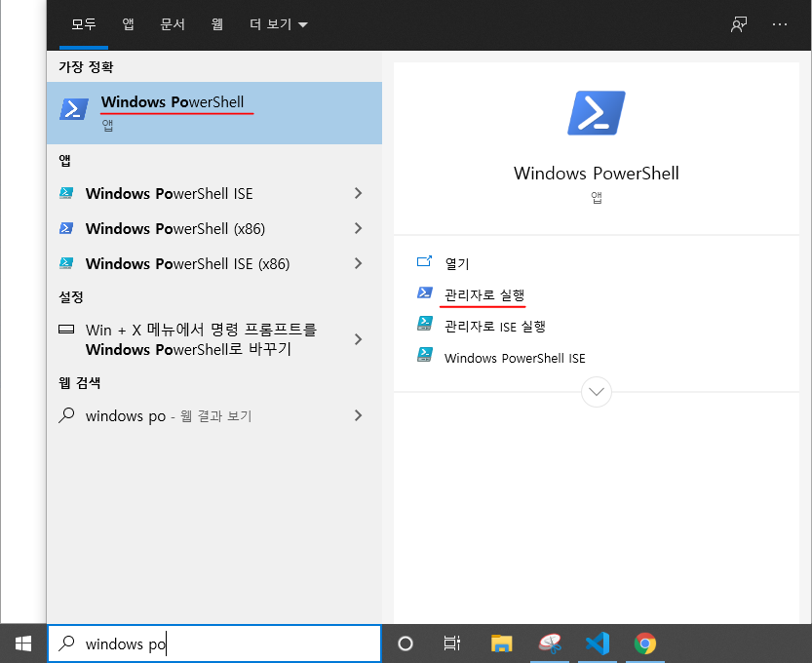Choose 관리자로 실행 to run as admin

484,294
